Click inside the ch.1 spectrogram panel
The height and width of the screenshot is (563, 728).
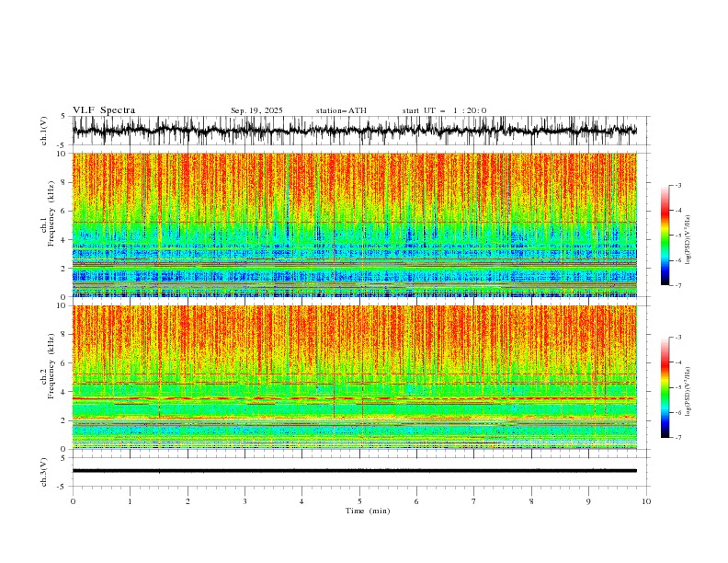(x=355, y=224)
